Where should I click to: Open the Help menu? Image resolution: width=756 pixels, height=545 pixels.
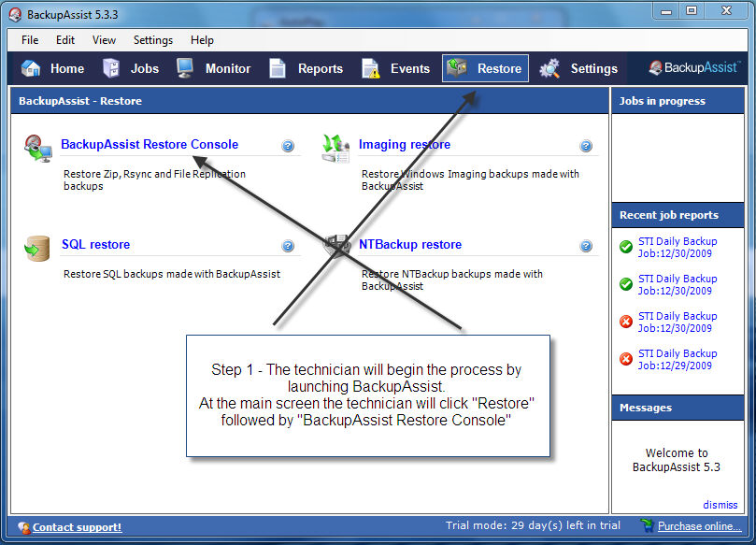coord(202,40)
